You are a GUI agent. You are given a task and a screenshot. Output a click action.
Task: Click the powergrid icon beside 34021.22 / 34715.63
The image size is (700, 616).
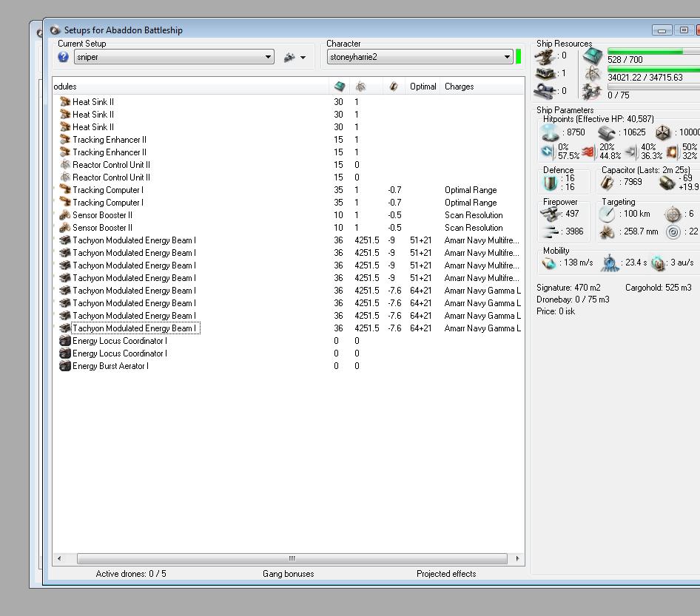593,74
